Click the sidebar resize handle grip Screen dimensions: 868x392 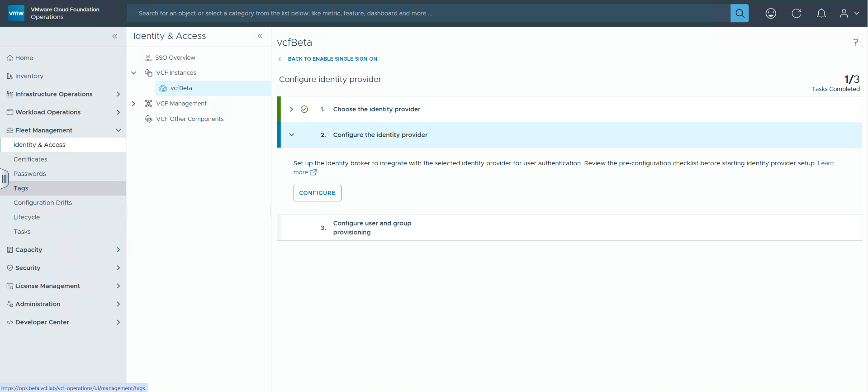click(4, 179)
